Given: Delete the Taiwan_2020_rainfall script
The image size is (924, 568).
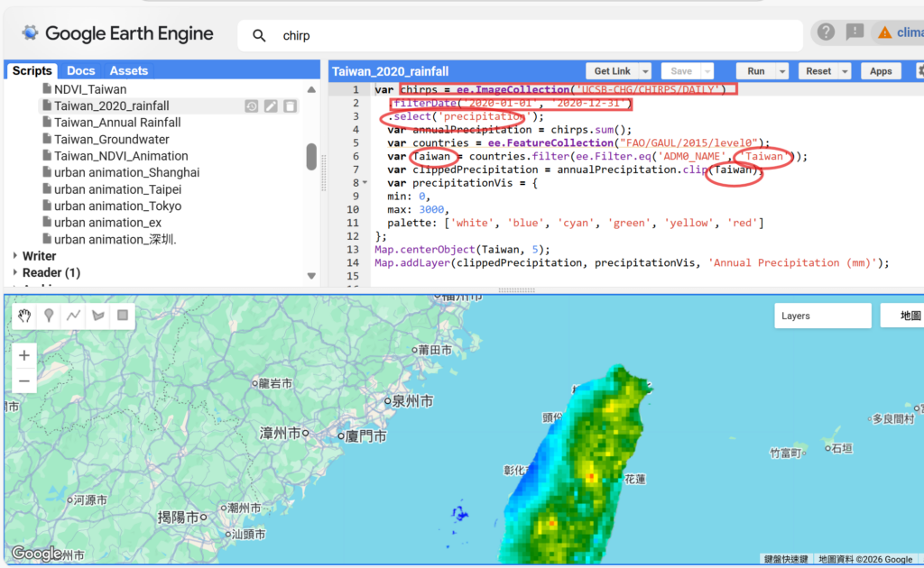Looking at the screenshot, I should click(x=290, y=106).
